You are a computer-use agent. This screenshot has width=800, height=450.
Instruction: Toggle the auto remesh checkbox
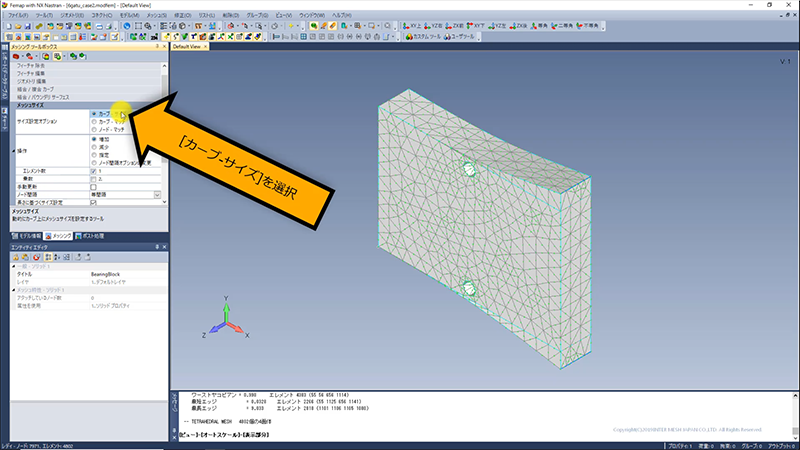click(94, 187)
